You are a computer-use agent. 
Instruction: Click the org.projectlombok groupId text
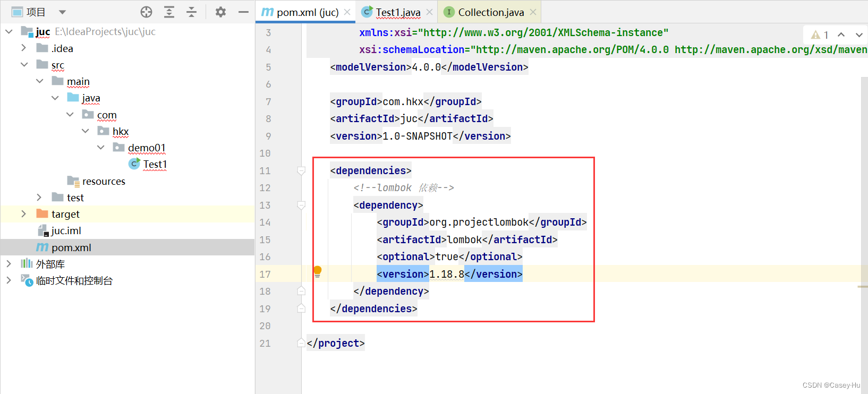[479, 222]
